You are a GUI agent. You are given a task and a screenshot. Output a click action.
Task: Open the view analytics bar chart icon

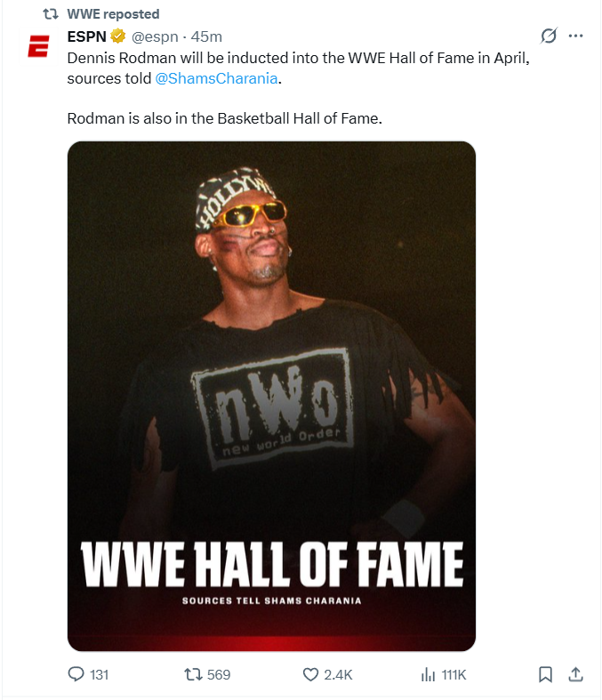tap(428, 674)
